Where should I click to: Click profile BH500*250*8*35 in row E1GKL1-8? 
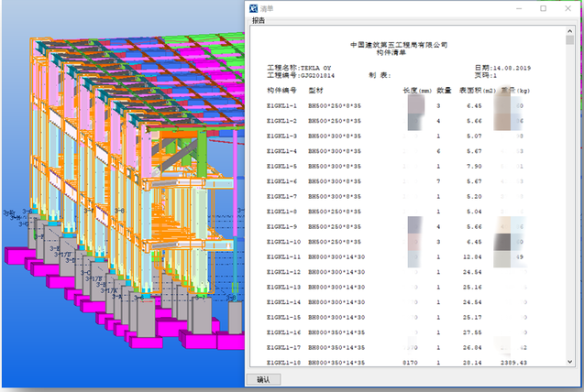coord(335,212)
